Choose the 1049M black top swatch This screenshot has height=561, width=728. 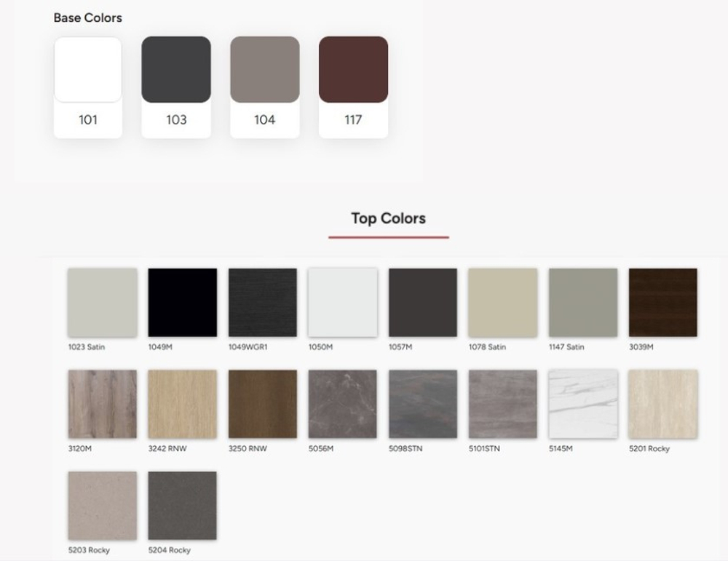coord(183,303)
